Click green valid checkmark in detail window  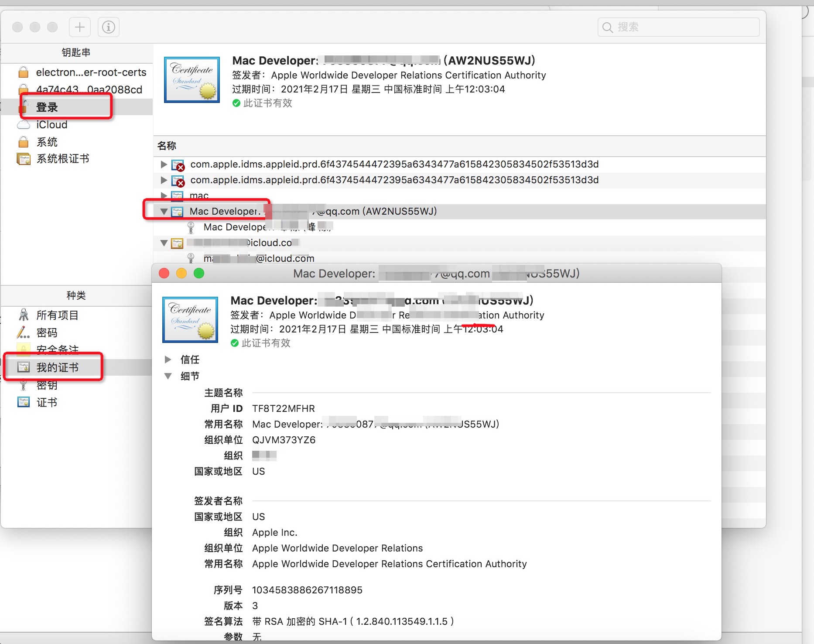(x=235, y=343)
